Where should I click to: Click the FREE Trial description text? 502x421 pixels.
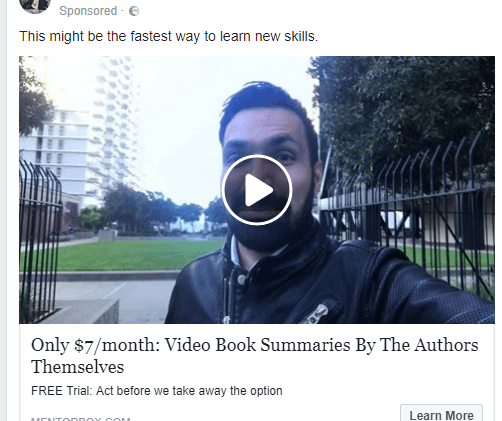(x=157, y=391)
